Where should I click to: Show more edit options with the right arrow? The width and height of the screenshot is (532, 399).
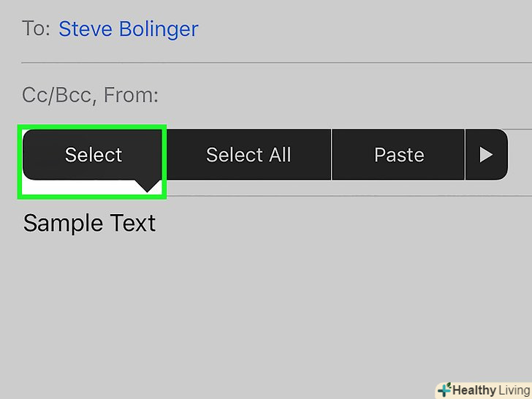pos(486,155)
